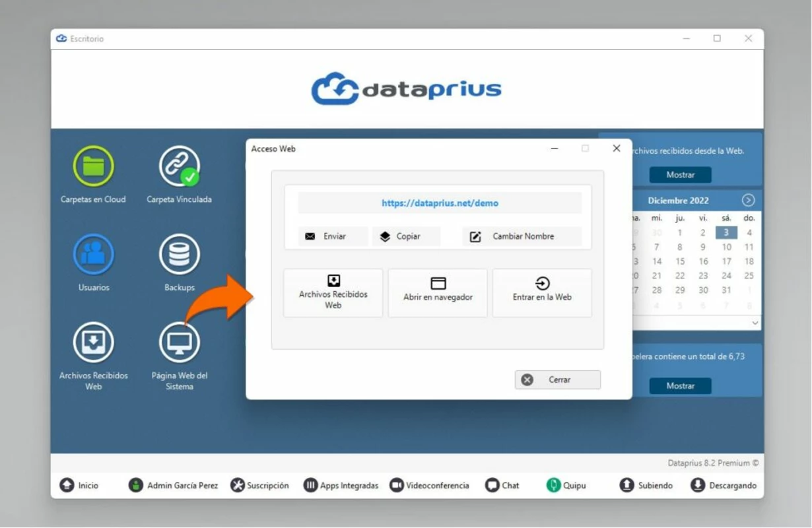
Task: Click Archivos Recibidos Web dialog button
Action: [x=333, y=293]
